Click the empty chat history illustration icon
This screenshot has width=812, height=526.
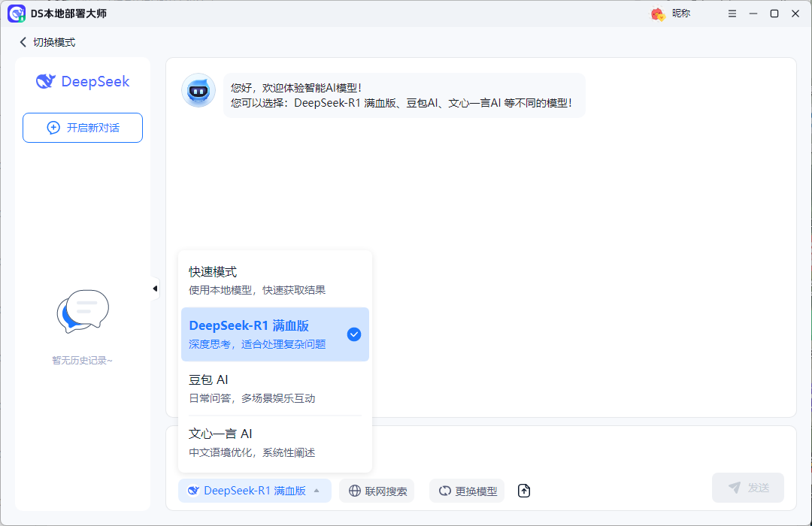(x=82, y=311)
